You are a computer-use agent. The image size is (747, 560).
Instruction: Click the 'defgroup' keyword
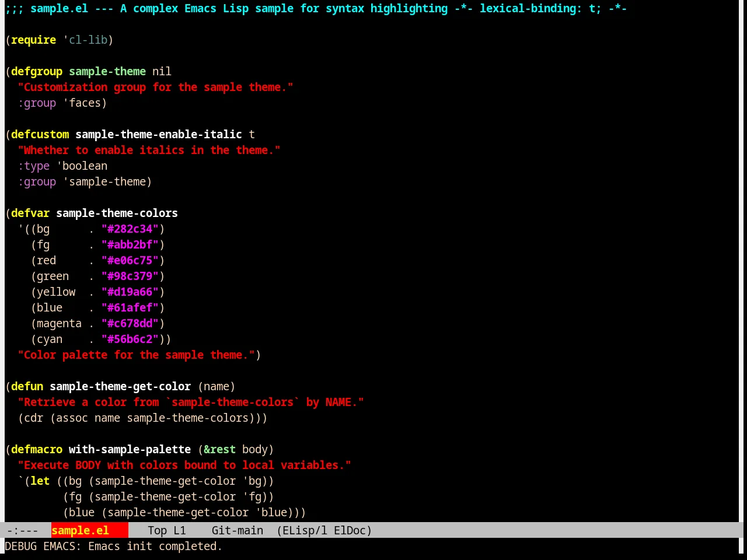pyautogui.click(x=37, y=71)
